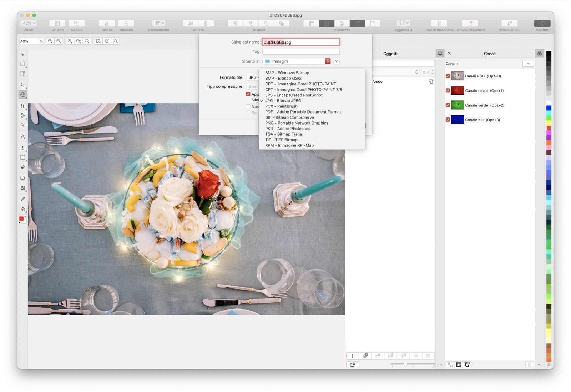Click the Separa ungroup icon
Screen dimensions: 571x392
[77, 23]
